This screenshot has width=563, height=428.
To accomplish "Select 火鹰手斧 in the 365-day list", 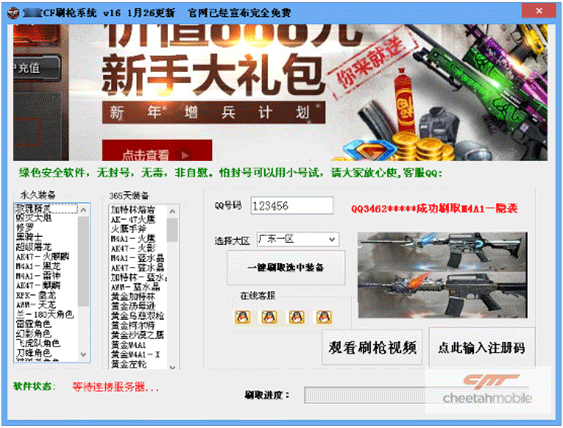I will (128, 229).
